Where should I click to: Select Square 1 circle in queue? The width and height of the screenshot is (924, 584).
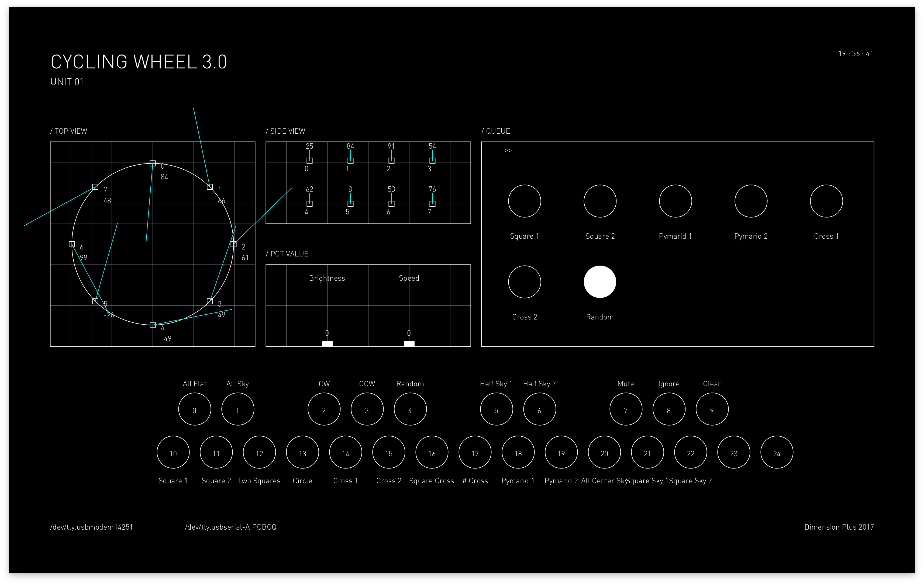[x=524, y=201]
